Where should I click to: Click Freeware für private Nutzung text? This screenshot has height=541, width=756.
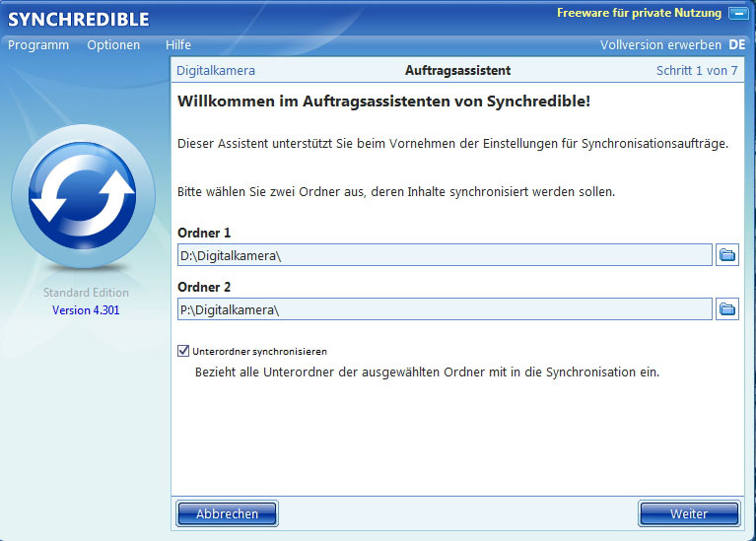639,13
